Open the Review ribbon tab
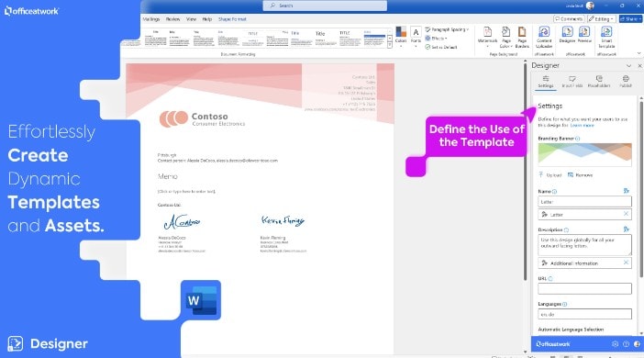Image resolution: width=644 pixels, height=358 pixels. [x=172, y=19]
